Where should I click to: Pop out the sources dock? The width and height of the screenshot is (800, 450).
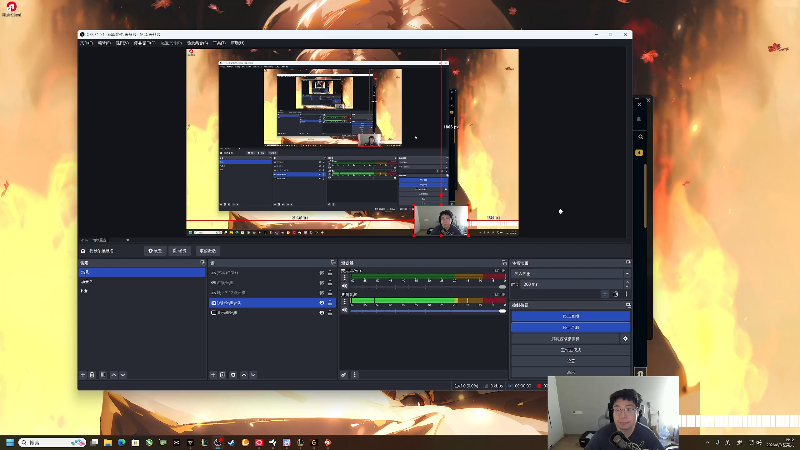point(333,263)
